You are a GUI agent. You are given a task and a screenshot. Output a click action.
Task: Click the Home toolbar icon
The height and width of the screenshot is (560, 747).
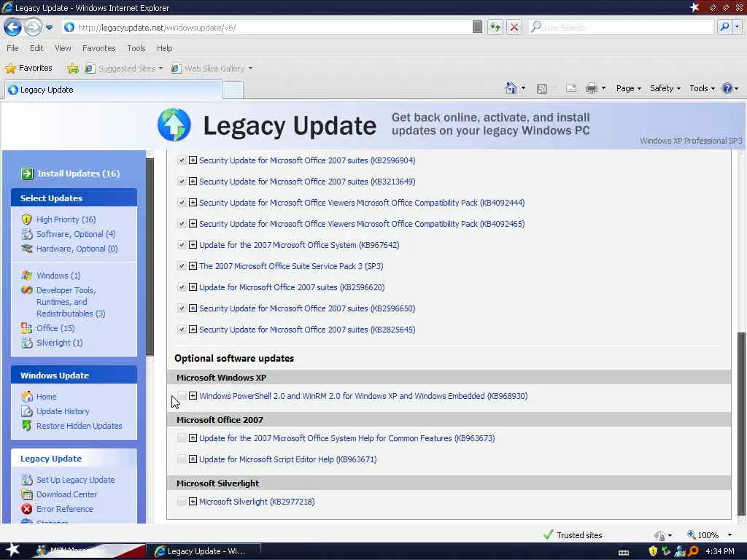(511, 88)
